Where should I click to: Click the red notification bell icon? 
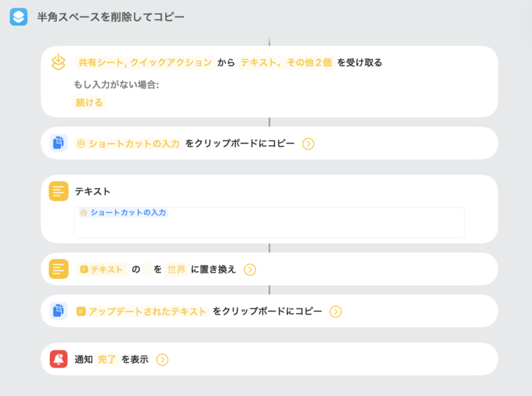pos(59,359)
